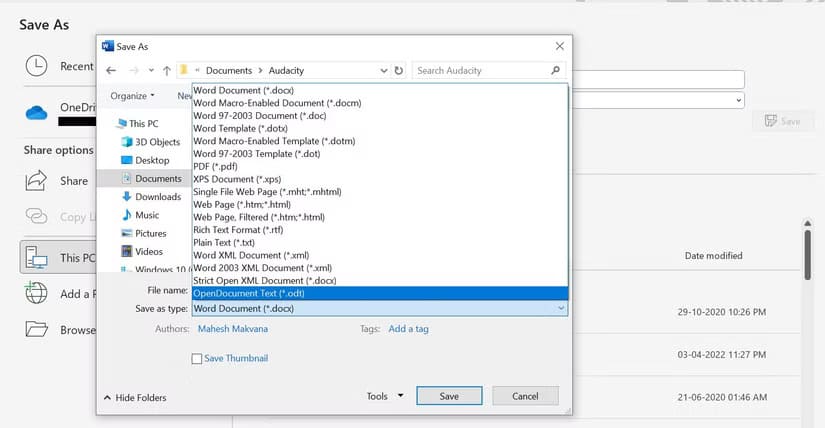Click author name Mahesh Makvana
Screen dimensions: 825x428
pyautogui.click(x=233, y=329)
